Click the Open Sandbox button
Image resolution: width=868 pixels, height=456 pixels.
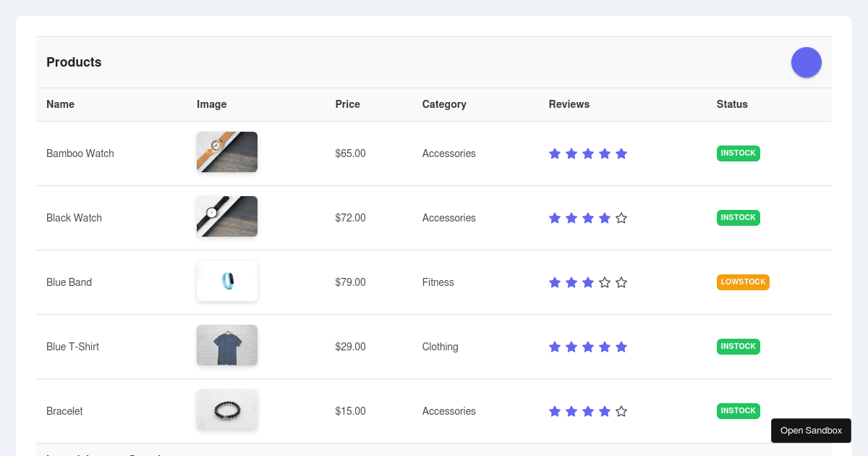tap(811, 431)
